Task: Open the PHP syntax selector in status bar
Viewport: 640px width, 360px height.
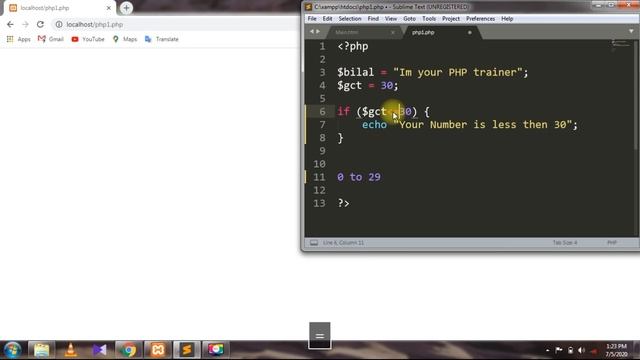Action: point(611,243)
